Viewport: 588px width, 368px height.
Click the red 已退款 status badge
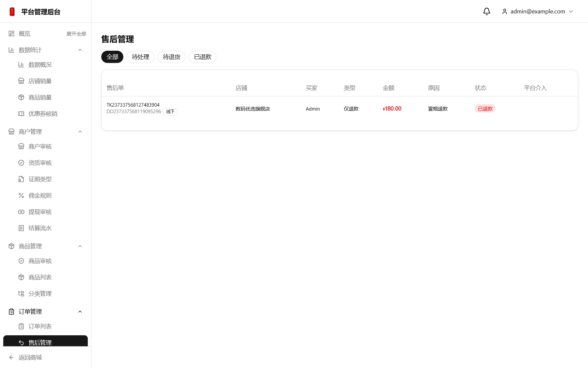485,109
